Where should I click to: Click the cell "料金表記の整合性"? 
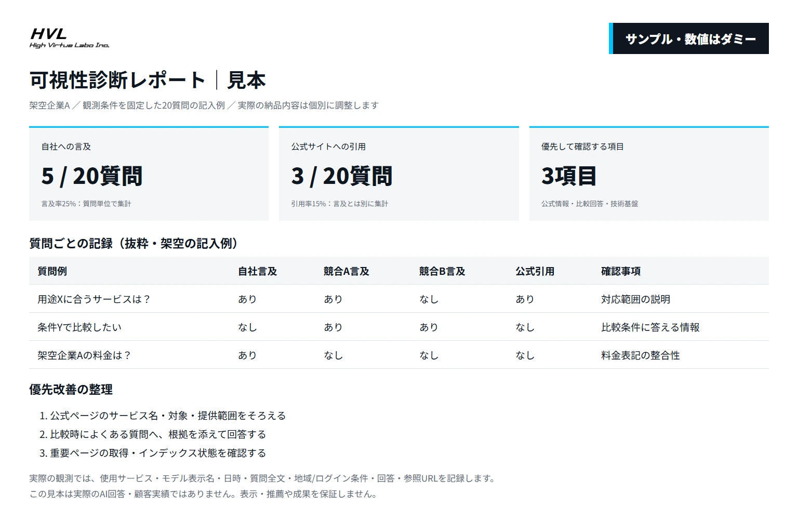pos(641,355)
